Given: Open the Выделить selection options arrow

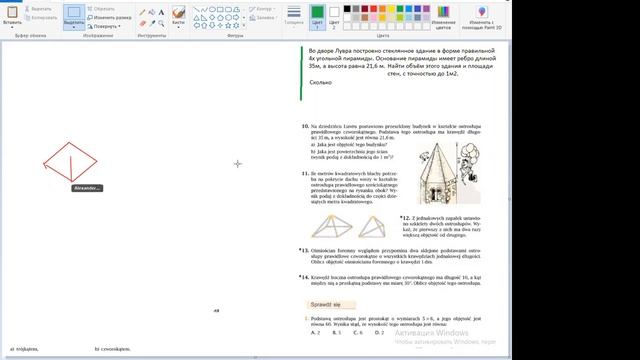Looking at the screenshot, I should click(x=74, y=27).
